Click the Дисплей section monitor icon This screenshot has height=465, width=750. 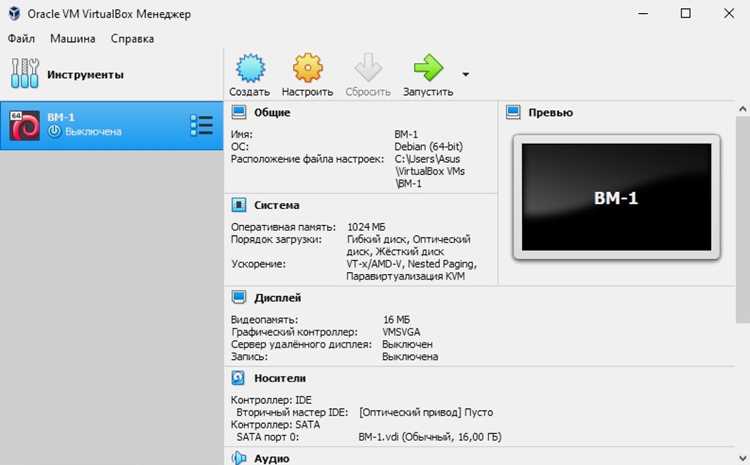coord(239,297)
